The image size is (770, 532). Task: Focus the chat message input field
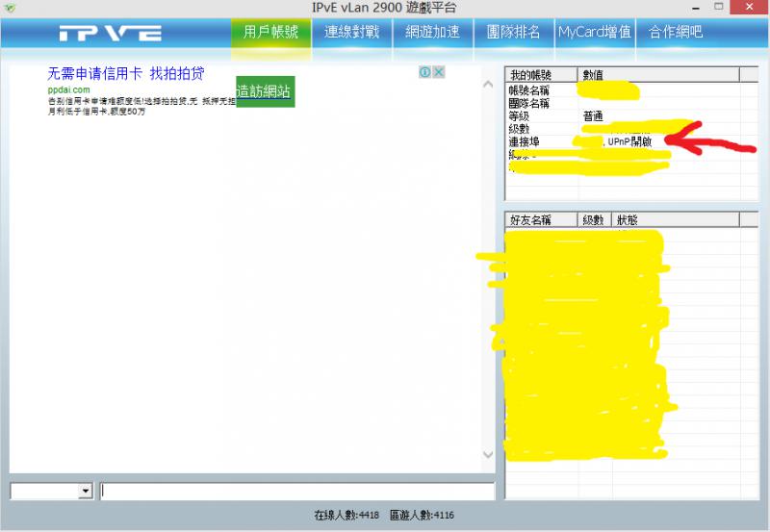tap(297, 491)
